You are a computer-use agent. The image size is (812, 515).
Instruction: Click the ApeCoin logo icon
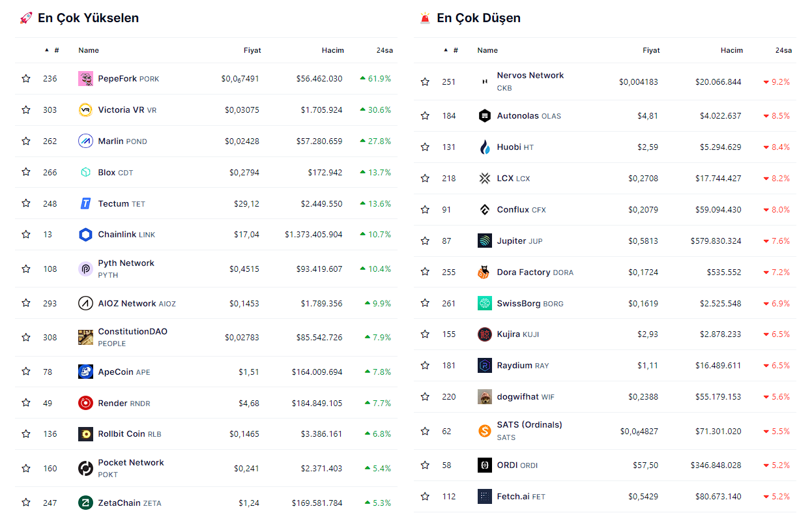click(85, 372)
